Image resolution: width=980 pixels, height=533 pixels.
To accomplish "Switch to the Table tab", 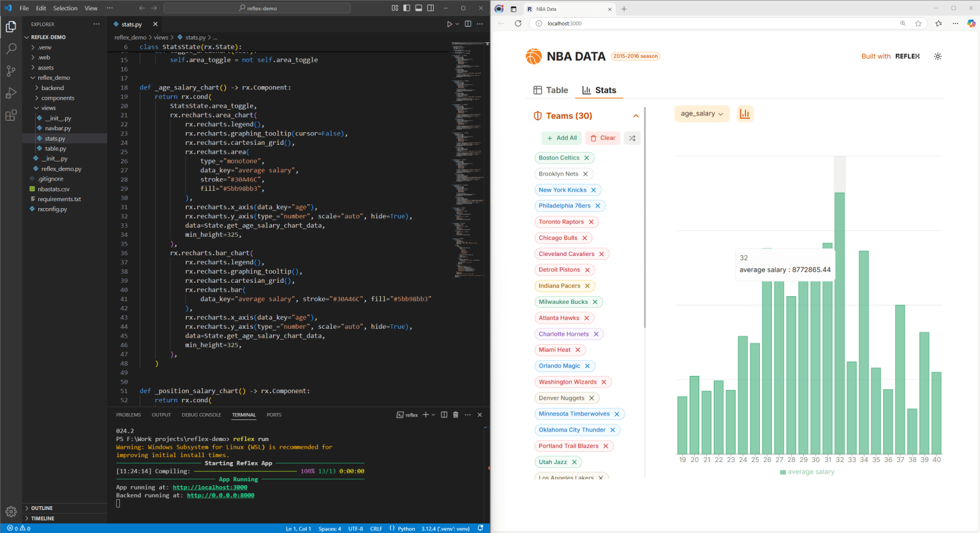I will (550, 90).
